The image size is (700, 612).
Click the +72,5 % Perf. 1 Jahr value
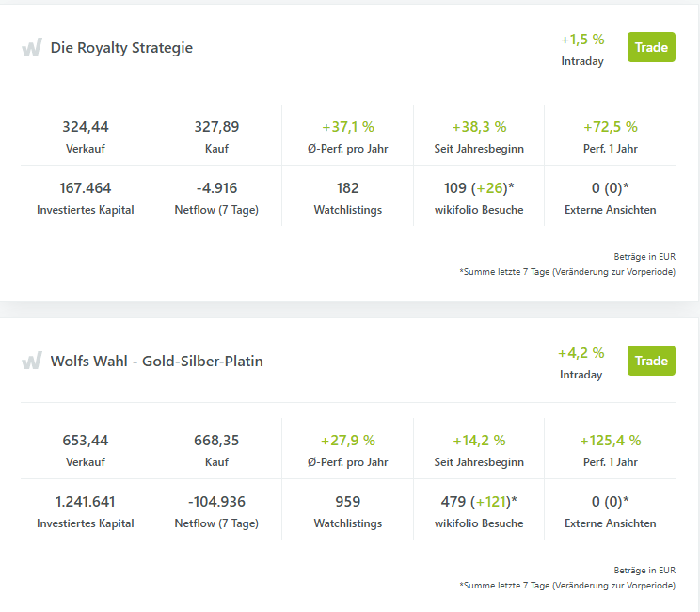coord(611,127)
